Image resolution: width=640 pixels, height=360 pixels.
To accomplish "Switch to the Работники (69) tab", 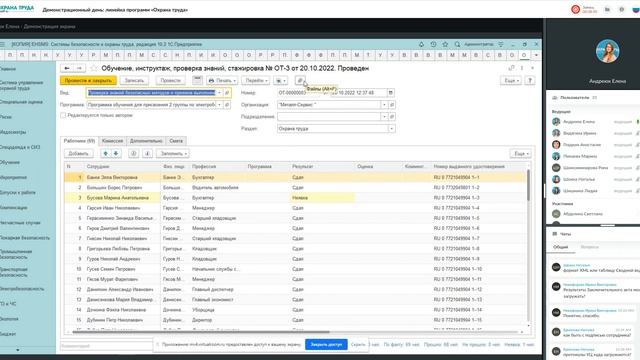I will click(80, 141).
